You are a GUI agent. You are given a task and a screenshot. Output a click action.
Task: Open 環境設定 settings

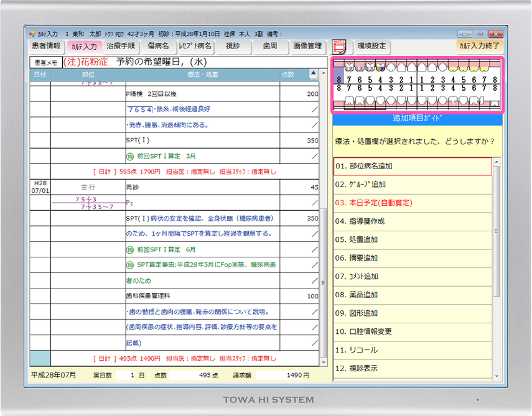371,46
